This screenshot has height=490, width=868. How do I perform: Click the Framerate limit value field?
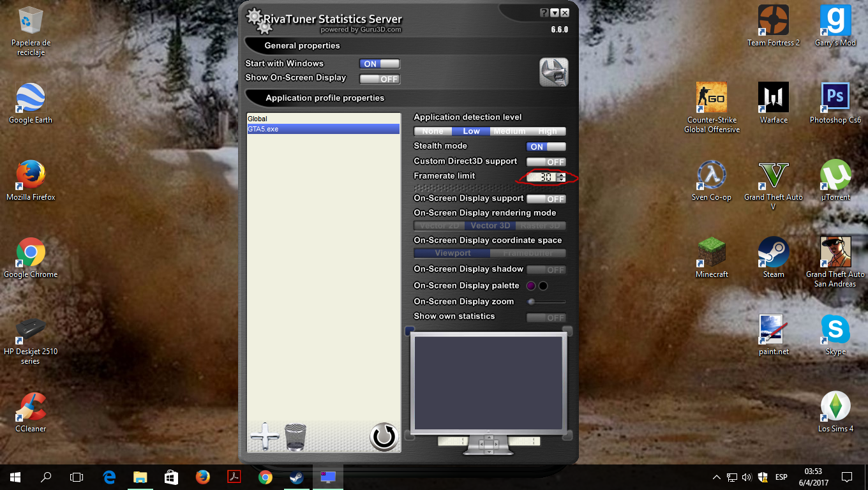click(542, 177)
